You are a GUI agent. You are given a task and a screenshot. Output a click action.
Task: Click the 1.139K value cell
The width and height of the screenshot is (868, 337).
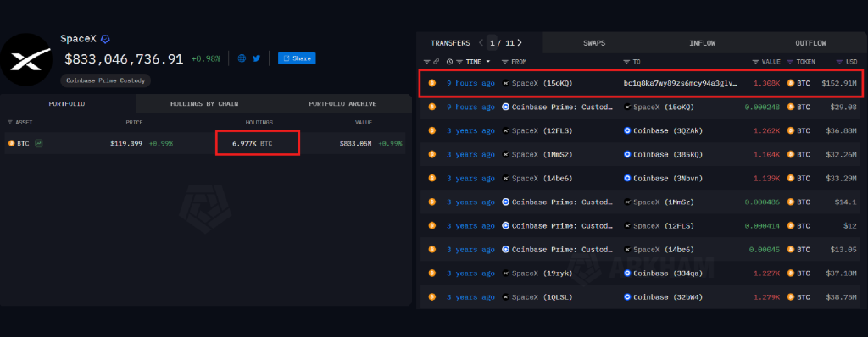[767, 179]
